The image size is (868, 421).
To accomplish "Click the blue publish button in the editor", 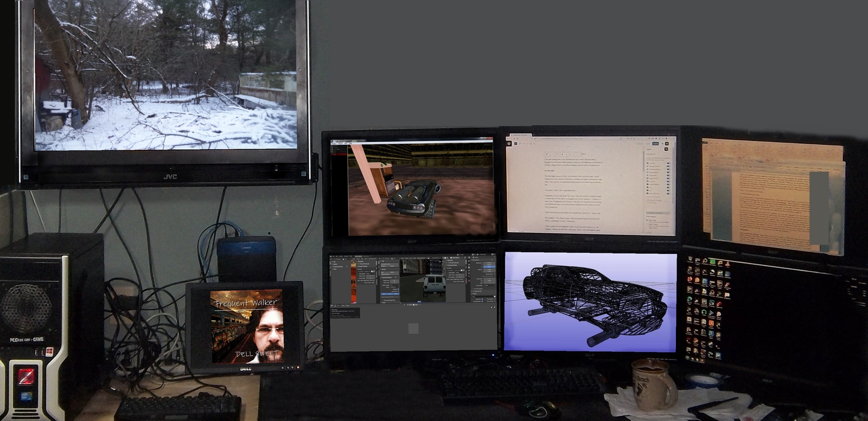I will point(655,144).
